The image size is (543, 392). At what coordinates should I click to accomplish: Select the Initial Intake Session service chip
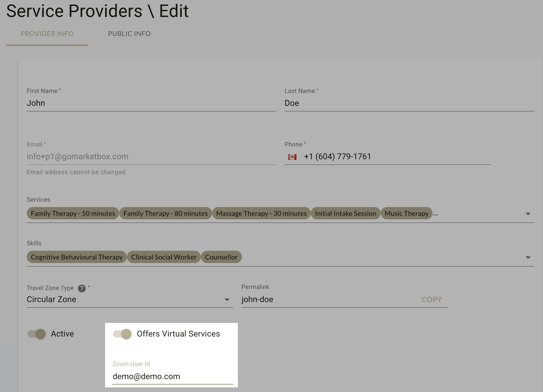[345, 213]
